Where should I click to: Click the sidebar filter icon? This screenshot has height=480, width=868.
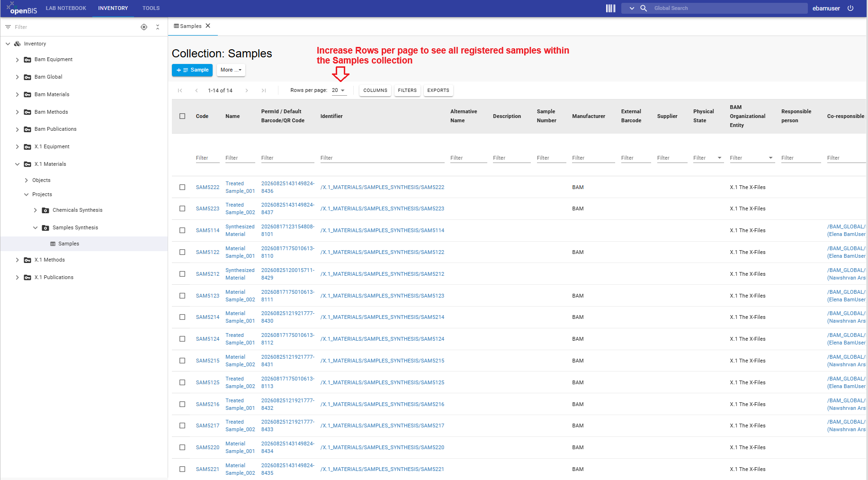(x=8, y=27)
